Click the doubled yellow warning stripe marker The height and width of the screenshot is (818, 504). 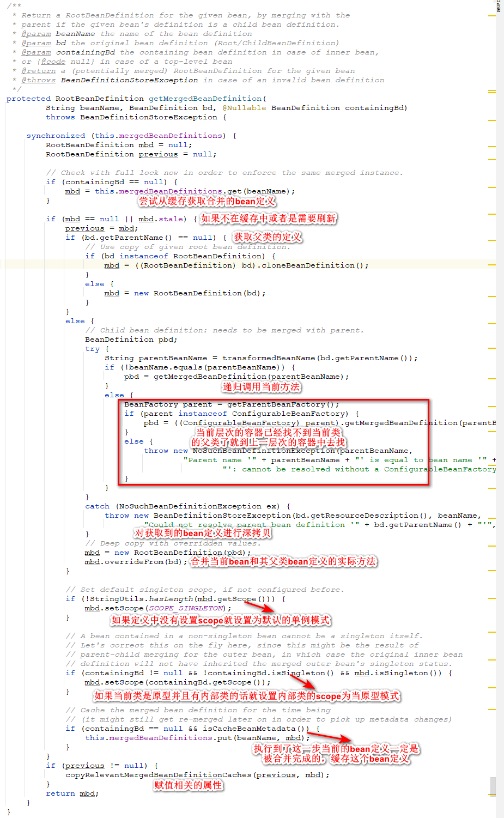pos(492,92)
